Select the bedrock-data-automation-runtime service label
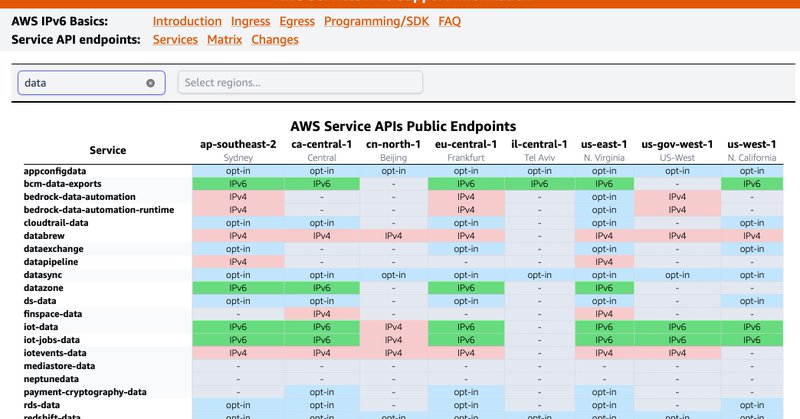The width and height of the screenshot is (800, 419). (x=99, y=210)
